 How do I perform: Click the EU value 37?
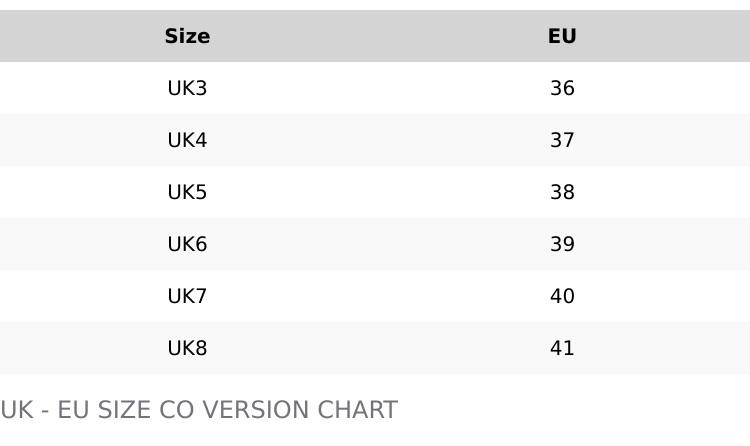tap(562, 140)
